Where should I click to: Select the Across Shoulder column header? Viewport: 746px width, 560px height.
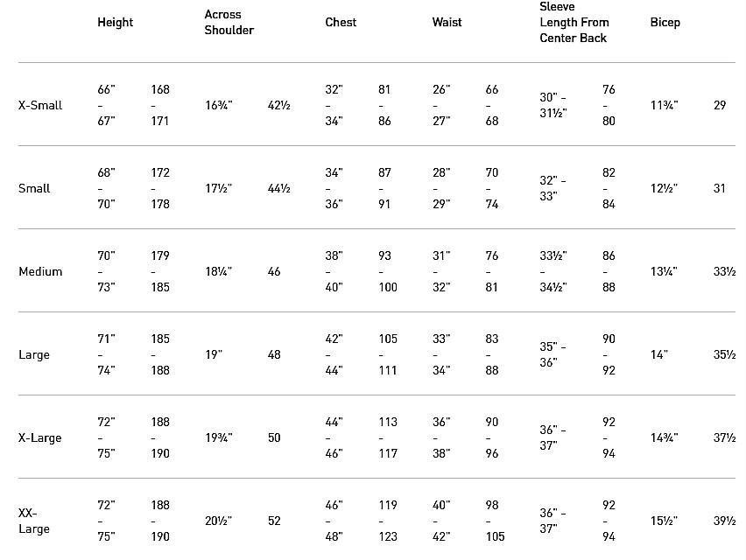coord(229,23)
